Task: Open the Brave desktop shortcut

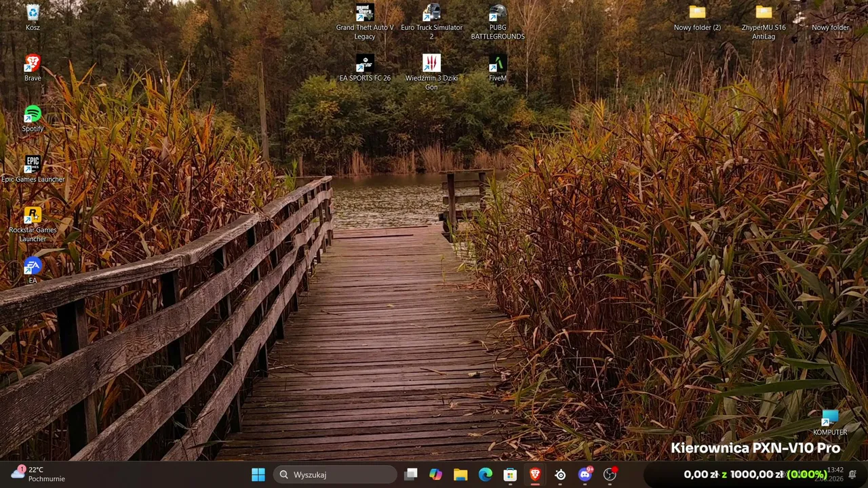Action: click(x=33, y=68)
